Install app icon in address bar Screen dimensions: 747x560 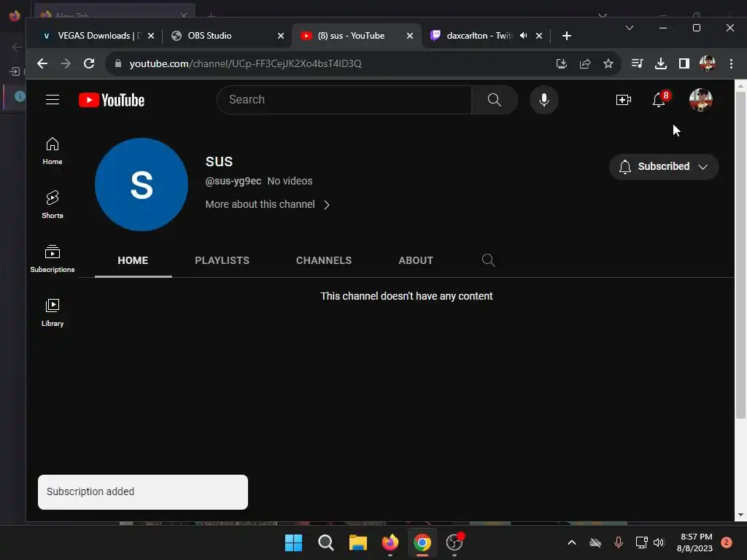point(562,63)
